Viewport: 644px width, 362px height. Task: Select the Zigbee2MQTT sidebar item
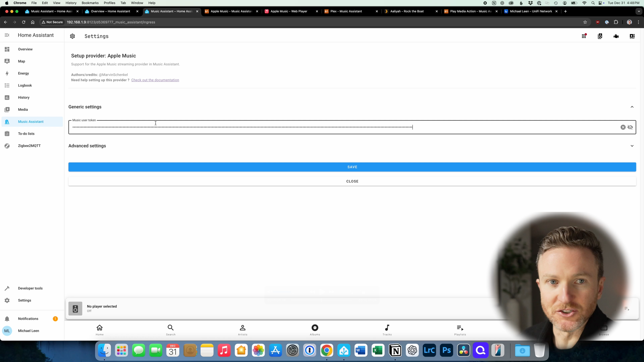30,146
